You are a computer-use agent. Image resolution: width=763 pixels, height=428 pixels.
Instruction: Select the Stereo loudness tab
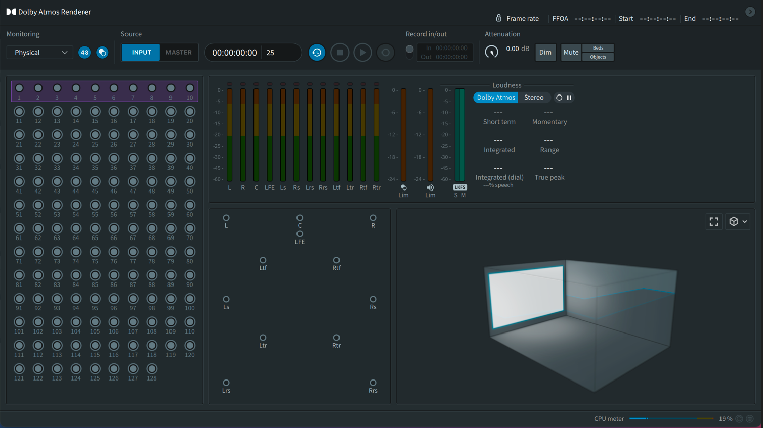coord(534,97)
